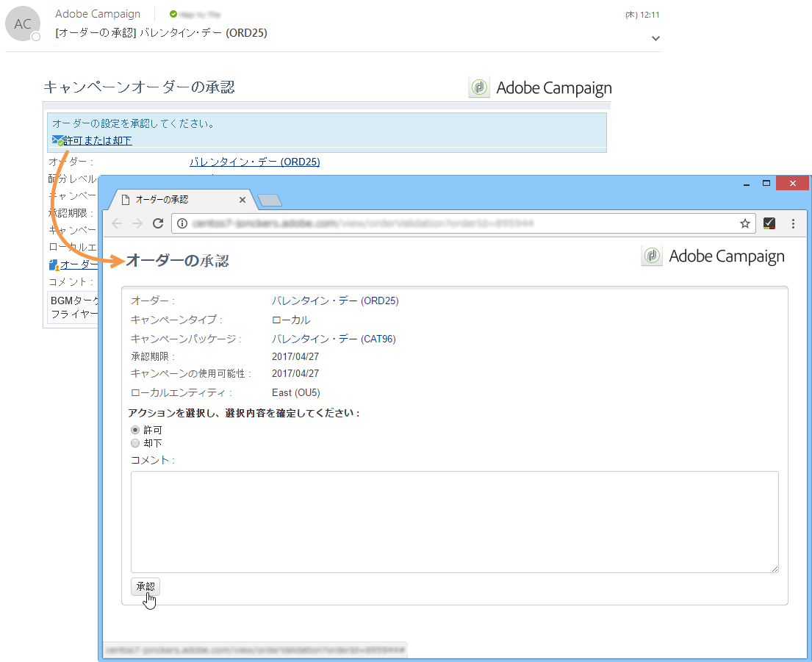Click the browser back arrow

[x=117, y=223]
